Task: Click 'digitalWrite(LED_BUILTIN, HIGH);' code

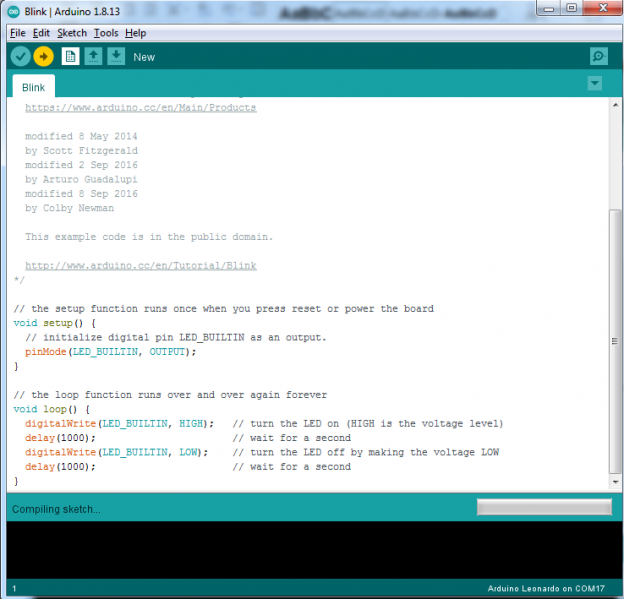Action: [x=119, y=424]
